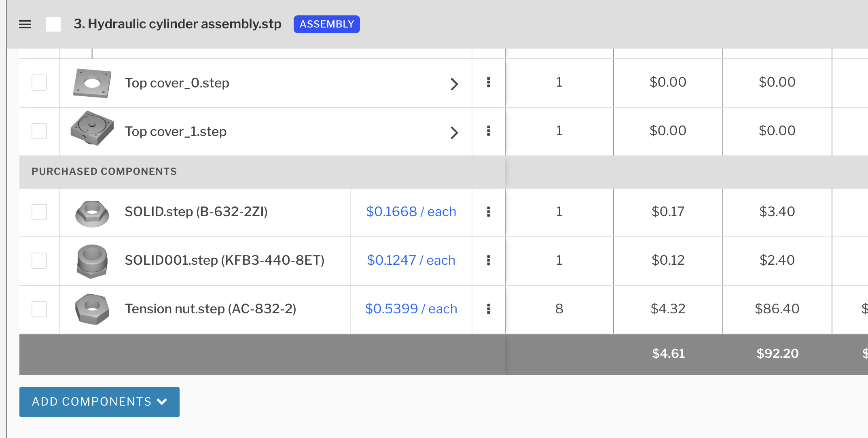Screen dimensions: 868x438
Task: Click the Top cover_0.step part thumbnail
Action: [x=92, y=83]
